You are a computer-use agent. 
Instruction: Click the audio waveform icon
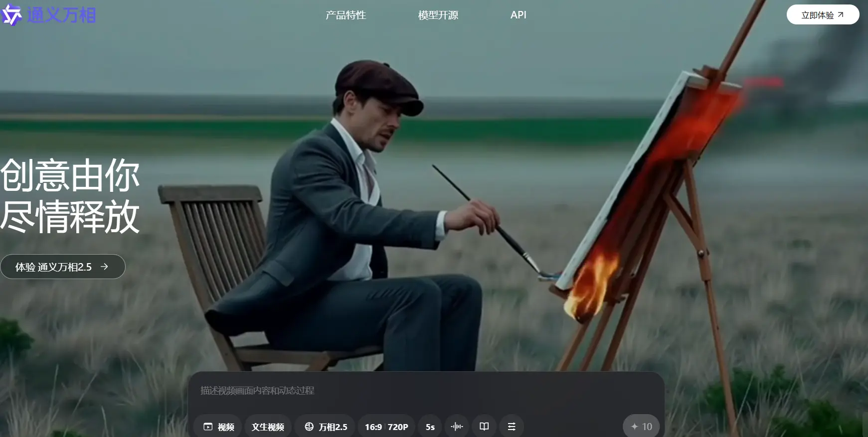(x=456, y=427)
